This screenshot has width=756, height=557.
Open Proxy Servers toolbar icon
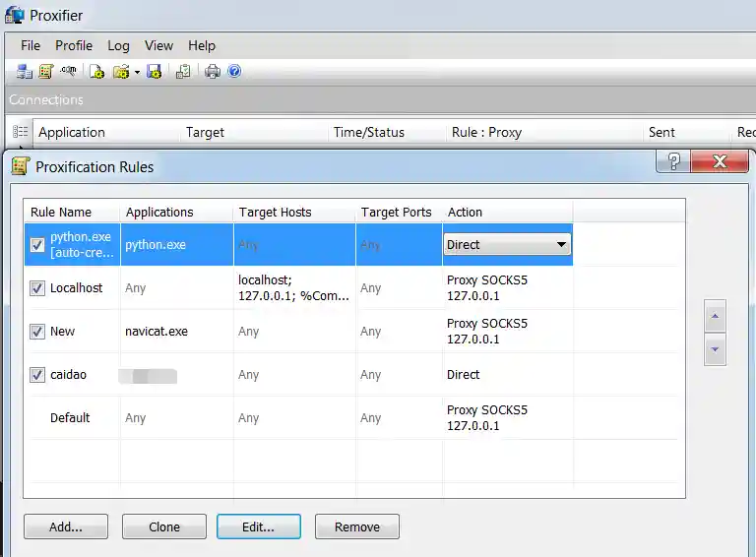25,71
